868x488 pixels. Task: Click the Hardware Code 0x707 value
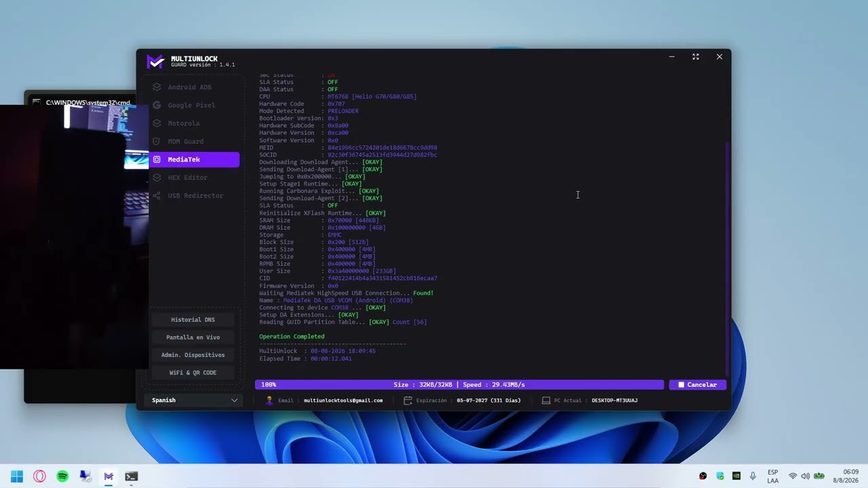click(x=336, y=104)
